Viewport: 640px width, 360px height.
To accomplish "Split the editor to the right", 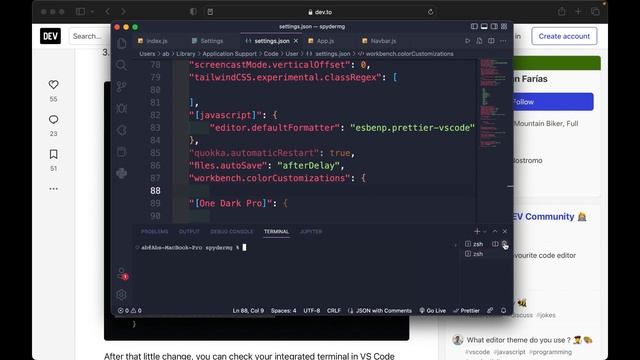I will click(x=491, y=41).
